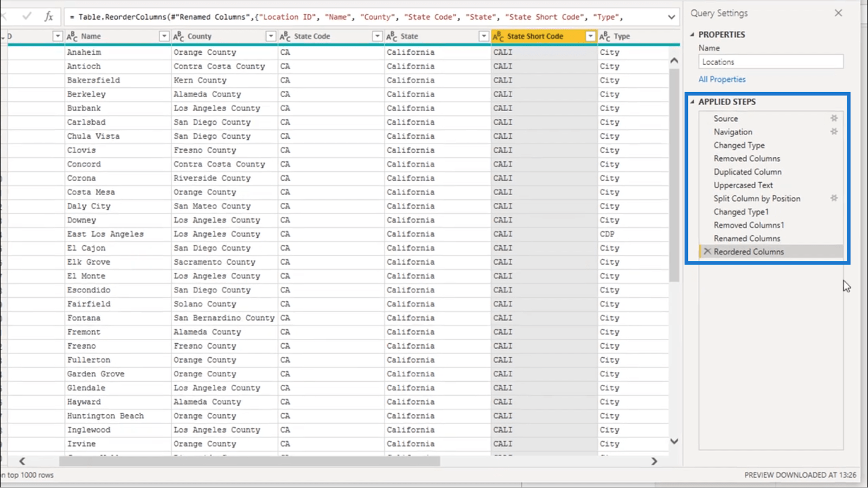Select the Renamed Columns step
The width and height of the screenshot is (868, 488).
click(x=771, y=239)
